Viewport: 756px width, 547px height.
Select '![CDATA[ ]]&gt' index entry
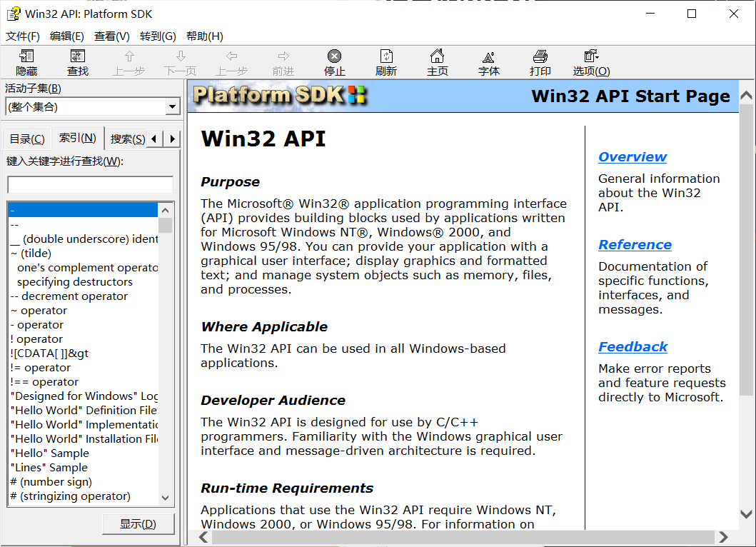point(83,353)
